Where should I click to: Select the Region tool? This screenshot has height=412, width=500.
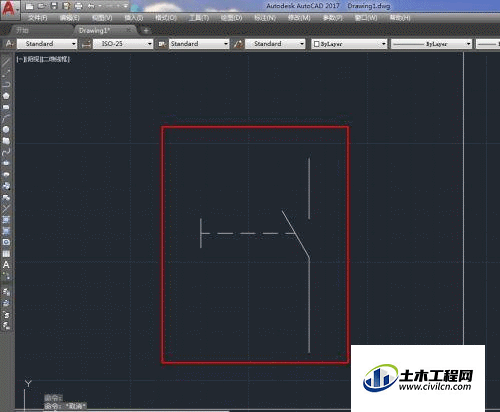pyautogui.click(x=6, y=242)
